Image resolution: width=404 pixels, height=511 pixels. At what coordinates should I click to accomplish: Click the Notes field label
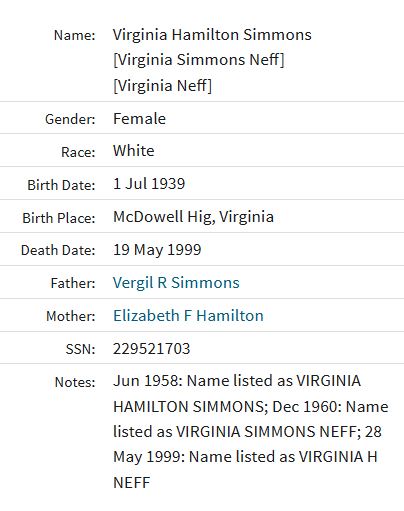(75, 382)
